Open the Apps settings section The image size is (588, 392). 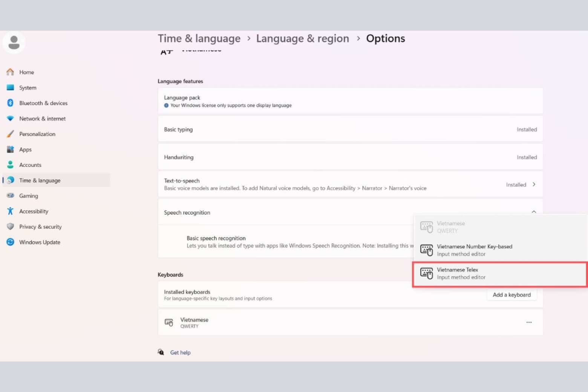[x=25, y=149]
